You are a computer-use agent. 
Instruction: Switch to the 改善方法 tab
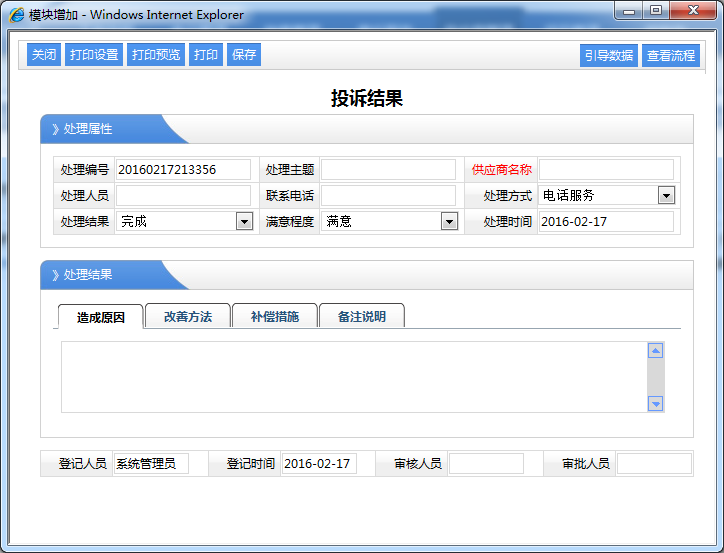click(188, 317)
